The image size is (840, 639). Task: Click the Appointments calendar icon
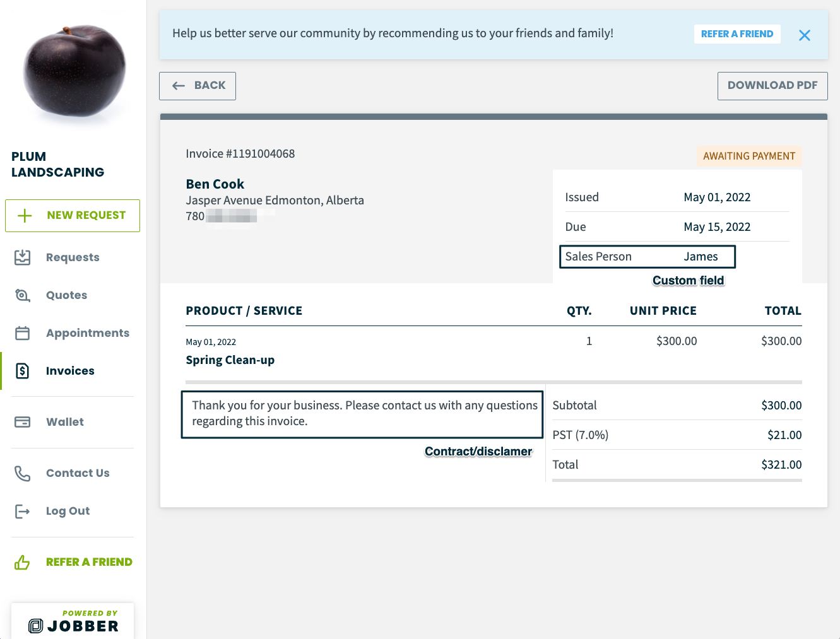(x=23, y=333)
